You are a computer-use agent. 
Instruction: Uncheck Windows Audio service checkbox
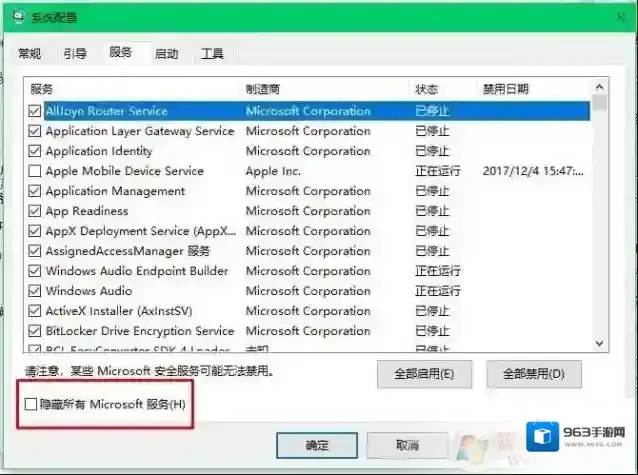coord(35,291)
